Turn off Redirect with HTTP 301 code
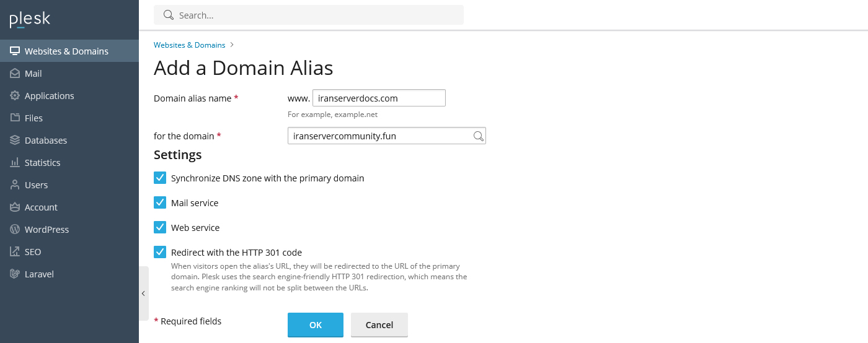This screenshot has height=343, width=868. pyautogui.click(x=160, y=253)
